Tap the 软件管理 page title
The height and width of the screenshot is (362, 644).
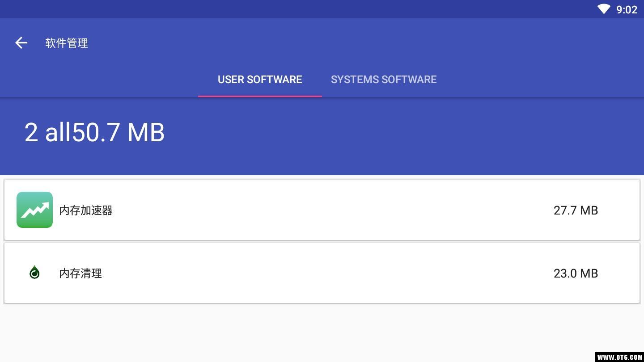tap(67, 43)
